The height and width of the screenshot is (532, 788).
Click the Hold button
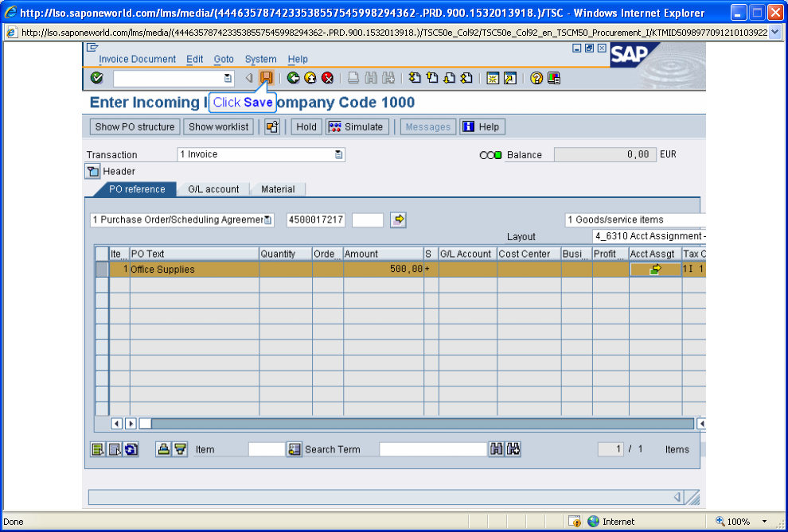(x=306, y=127)
